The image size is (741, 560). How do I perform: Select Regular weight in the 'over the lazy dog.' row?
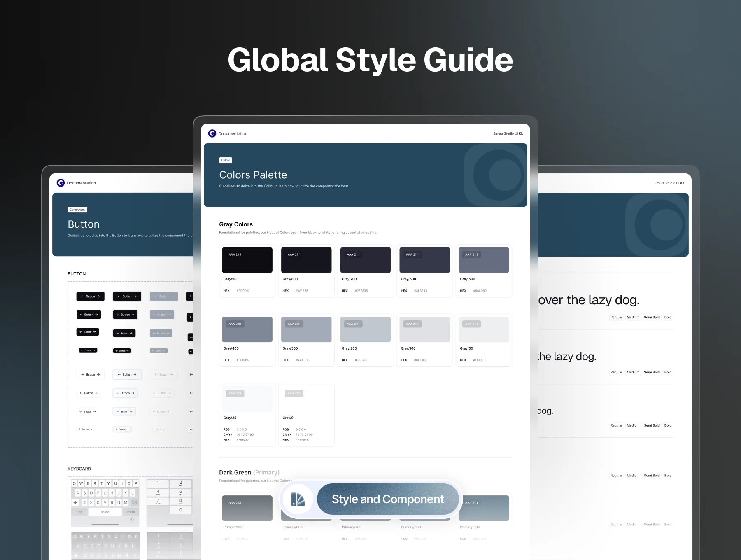(x=616, y=317)
